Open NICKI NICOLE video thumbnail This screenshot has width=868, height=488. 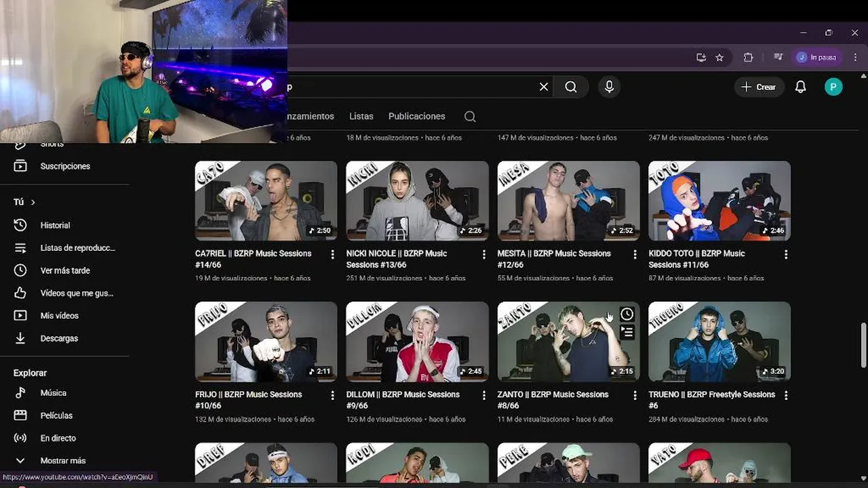point(417,201)
